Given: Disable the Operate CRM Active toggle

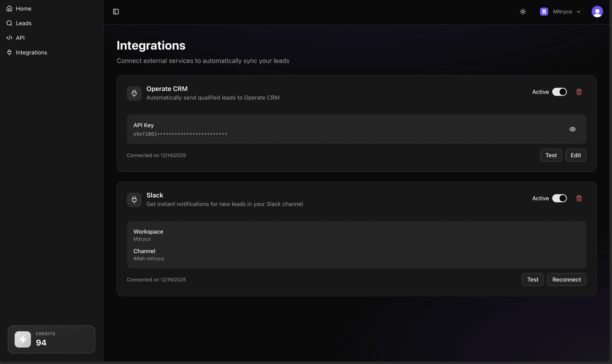Looking at the screenshot, I should tap(559, 92).
